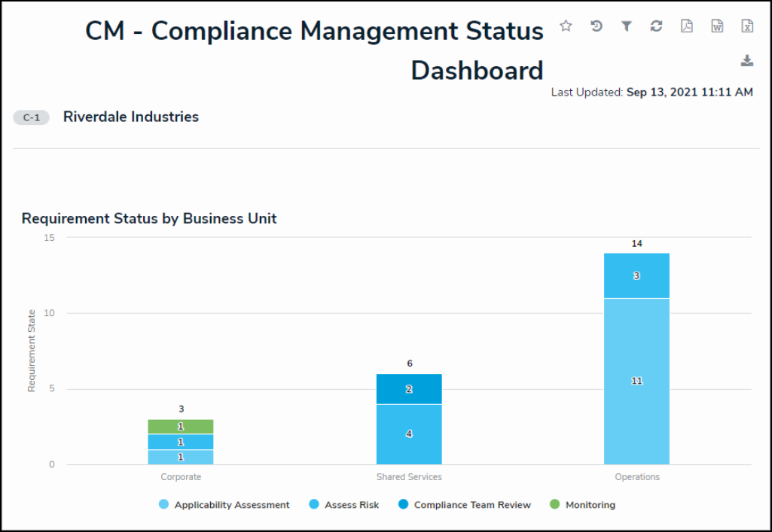Viewport: 772px width, 532px height.
Task: Toggle the Compliance Team Review legend label
Action: [x=472, y=505]
